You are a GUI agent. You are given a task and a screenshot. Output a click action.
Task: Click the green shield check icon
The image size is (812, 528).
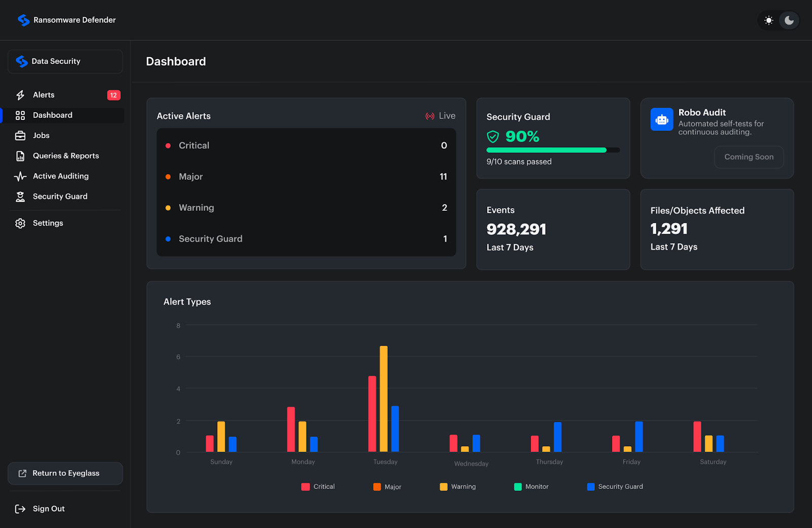point(493,137)
